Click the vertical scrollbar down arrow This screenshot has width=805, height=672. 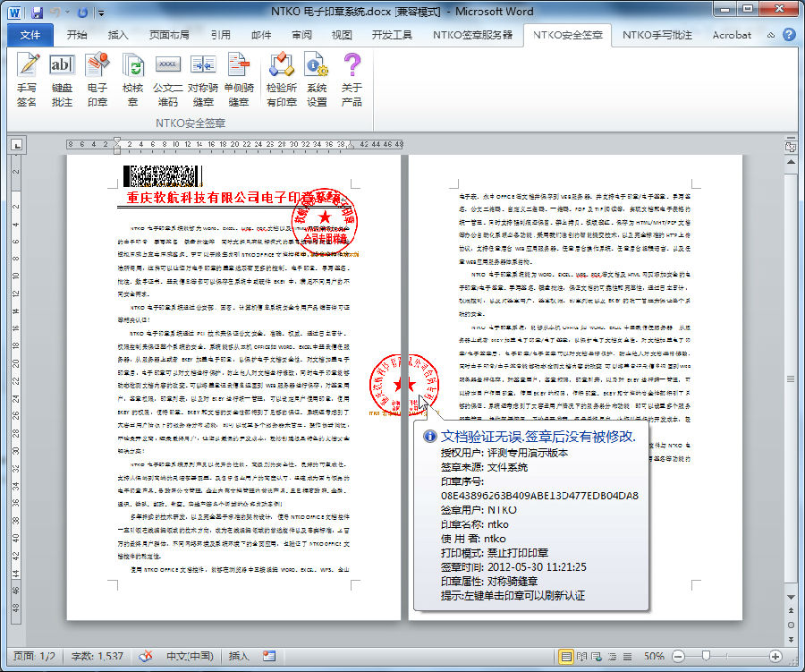pyautogui.click(x=792, y=597)
